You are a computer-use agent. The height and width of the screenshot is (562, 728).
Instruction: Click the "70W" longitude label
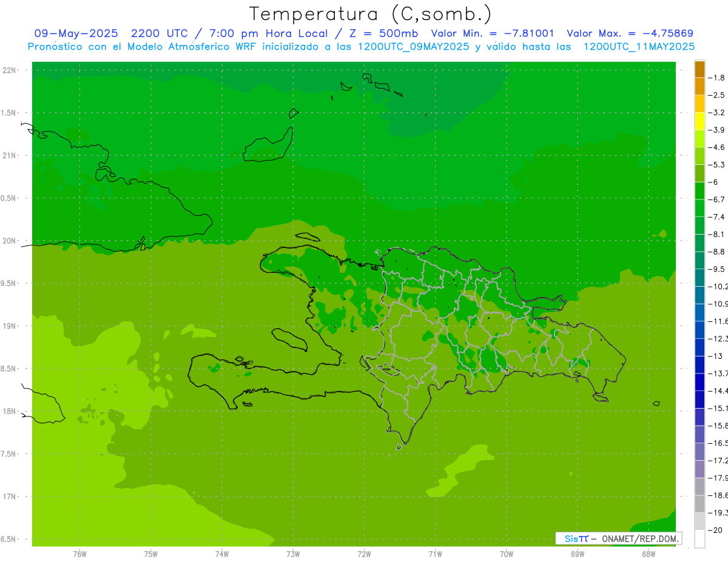point(507,554)
